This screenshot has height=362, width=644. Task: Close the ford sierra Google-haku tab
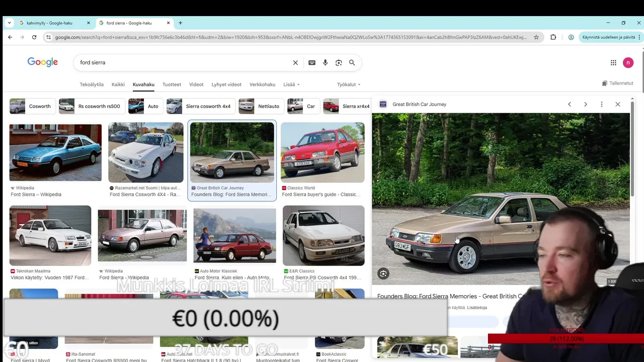coord(168,23)
